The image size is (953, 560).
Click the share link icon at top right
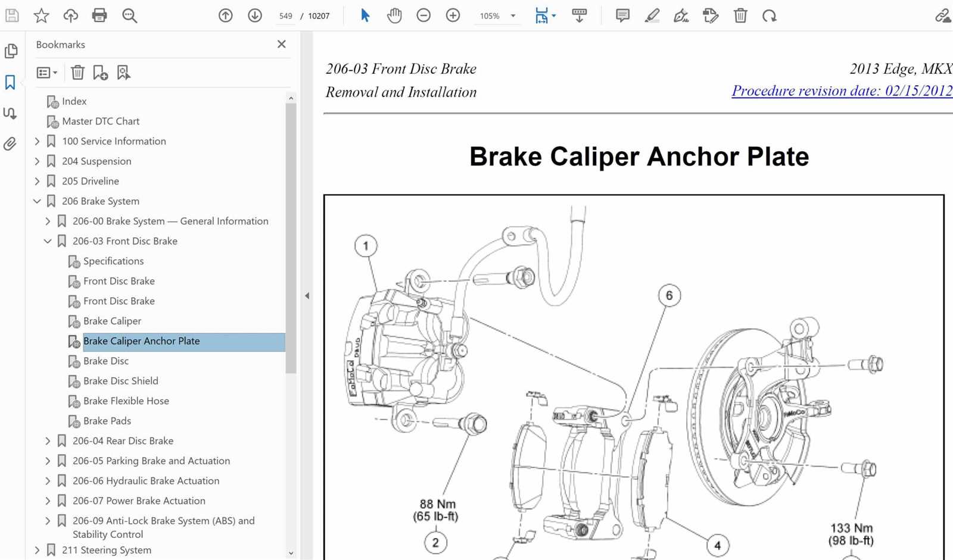943,15
